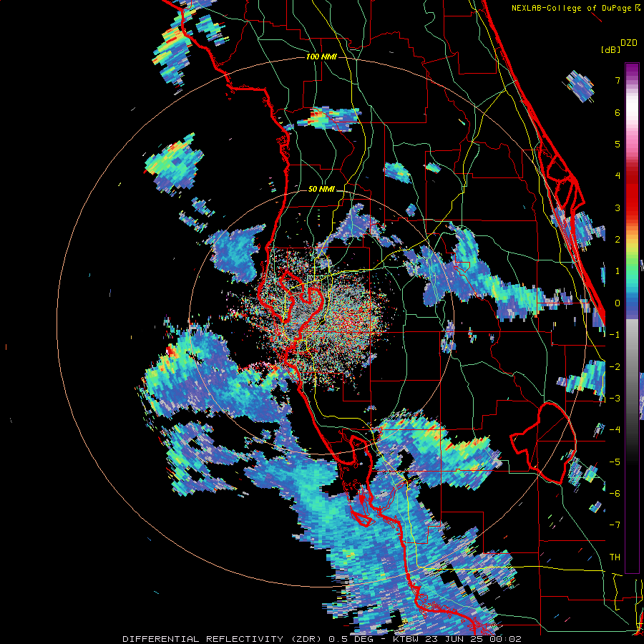Click the 1 value on color scale
This screenshot has width=644, height=644.
coord(618,271)
